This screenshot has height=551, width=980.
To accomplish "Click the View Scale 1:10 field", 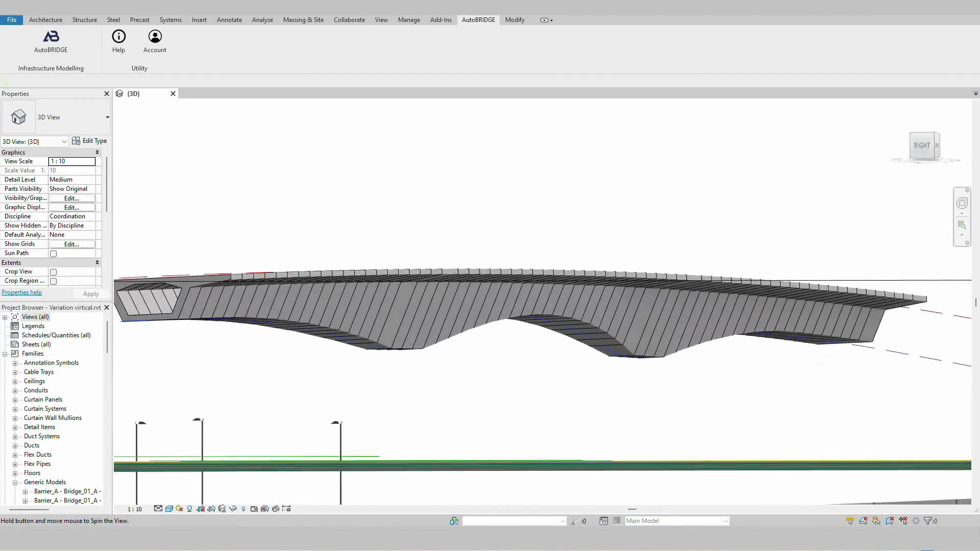I will [x=72, y=161].
